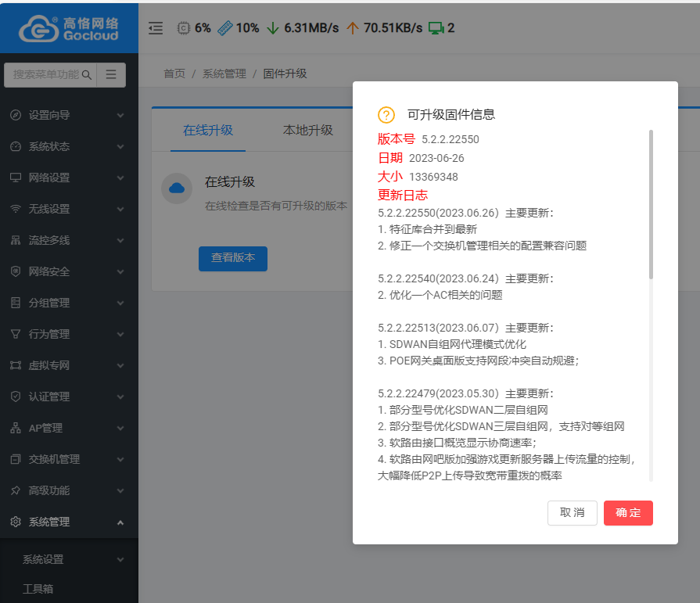Viewport: 700px width, 603px height.
Task: Click the cloud icon for online upgrade
Action: tap(177, 188)
